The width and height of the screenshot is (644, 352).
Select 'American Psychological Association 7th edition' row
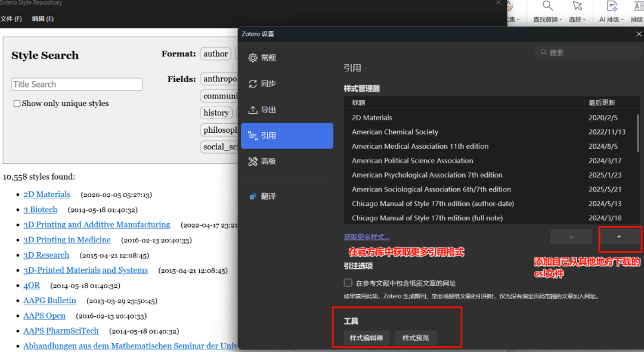pos(490,175)
